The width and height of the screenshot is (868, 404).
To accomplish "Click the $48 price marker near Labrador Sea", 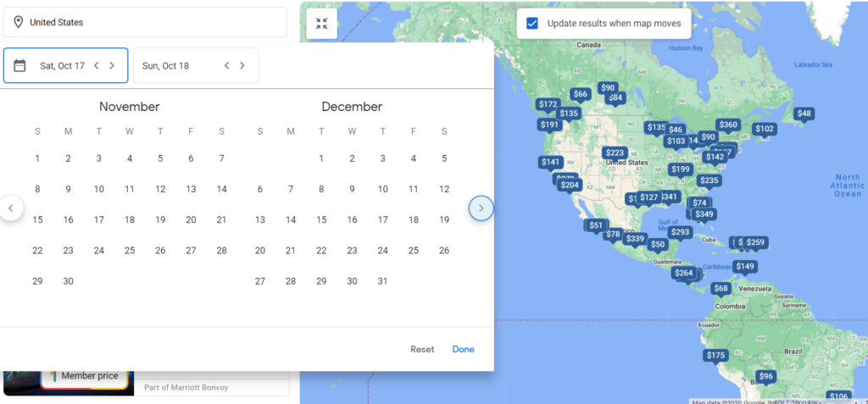I will [804, 113].
